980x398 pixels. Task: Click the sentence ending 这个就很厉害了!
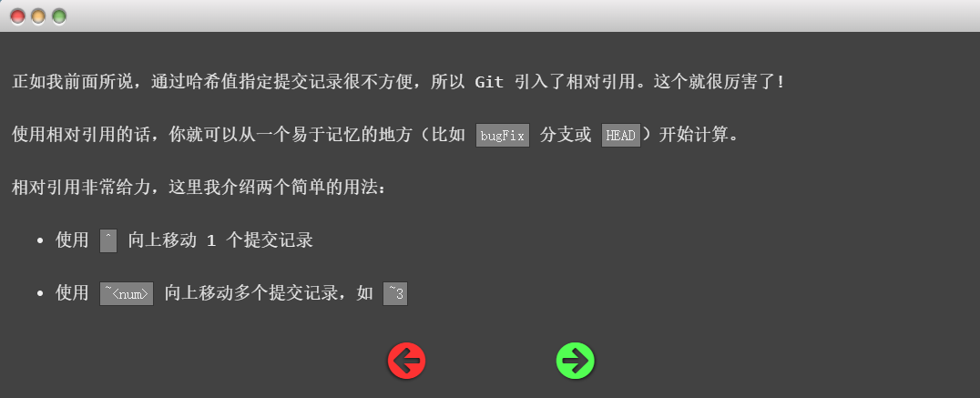[x=718, y=82]
